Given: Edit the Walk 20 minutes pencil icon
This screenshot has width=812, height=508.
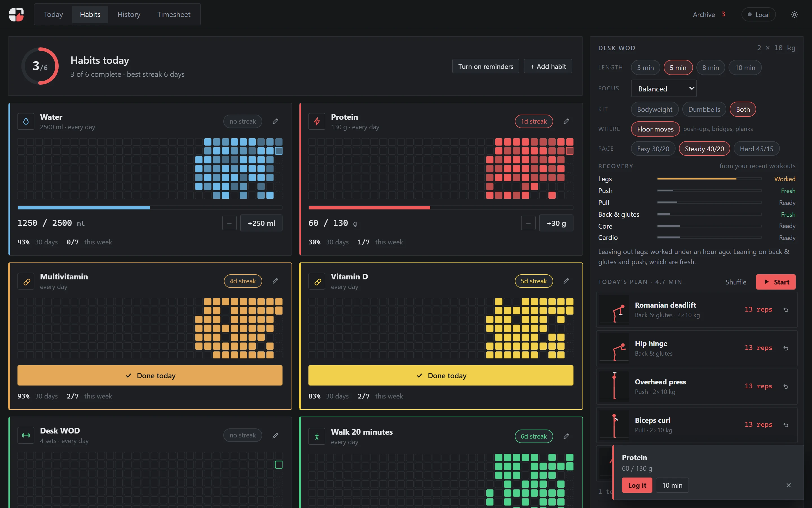Looking at the screenshot, I should [x=566, y=436].
